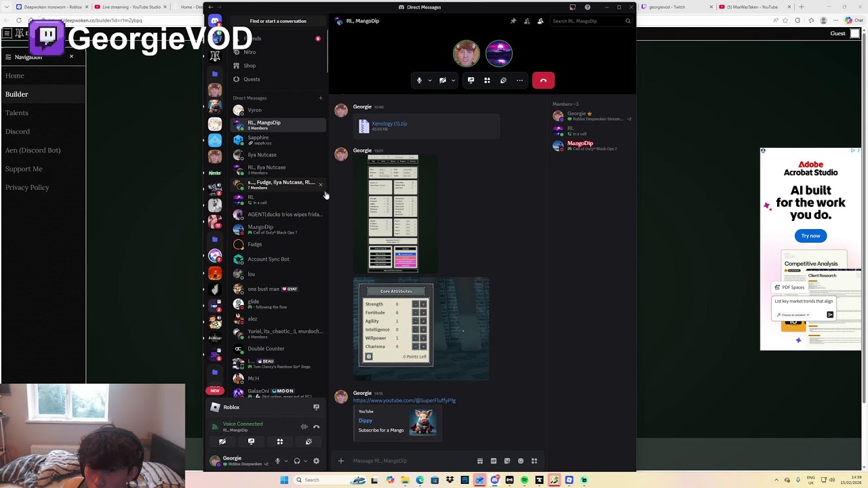Click Try now in the Adobe ad
The width and height of the screenshot is (868, 488).
[x=810, y=236]
